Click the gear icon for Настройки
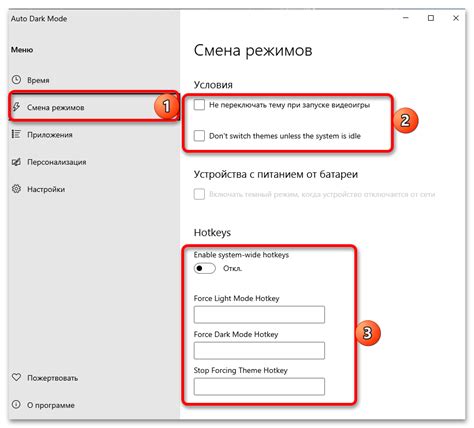This screenshot has height=428, width=474. coord(16,189)
